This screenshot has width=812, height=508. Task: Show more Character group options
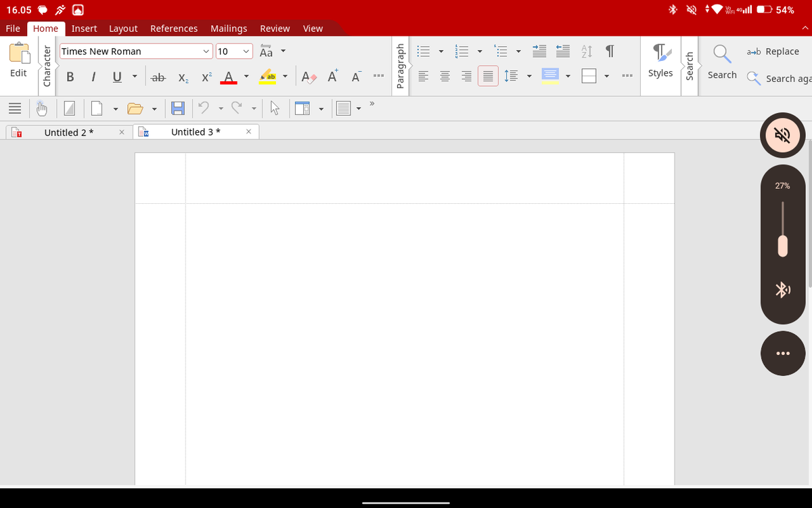coord(379,77)
